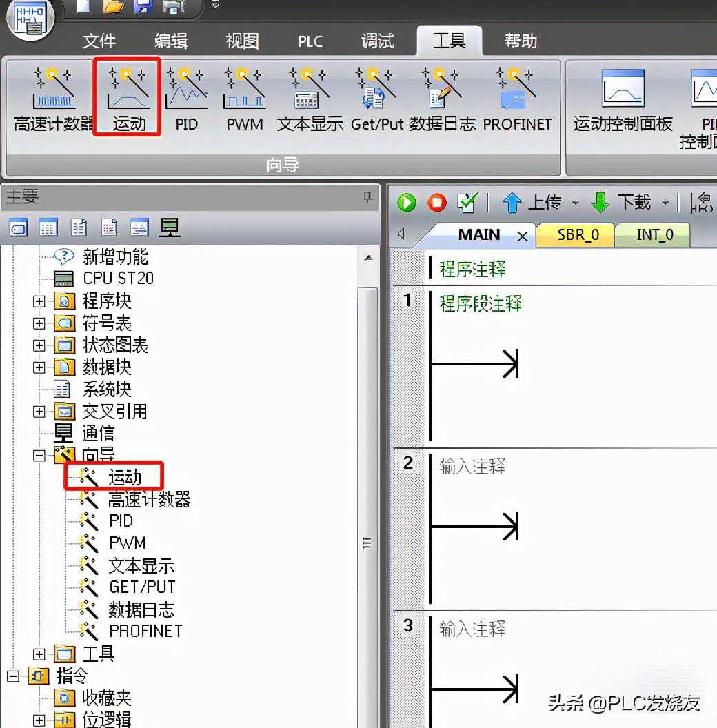The image size is (717, 728).
Task: Switch to the SBR_0 editor tab
Action: pos(578,234)
